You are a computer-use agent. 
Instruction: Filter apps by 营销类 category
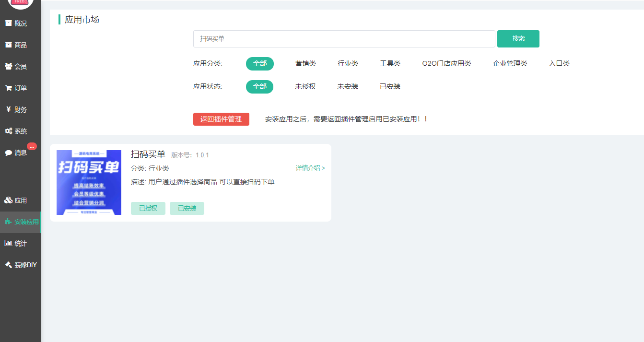click(305, 64)
